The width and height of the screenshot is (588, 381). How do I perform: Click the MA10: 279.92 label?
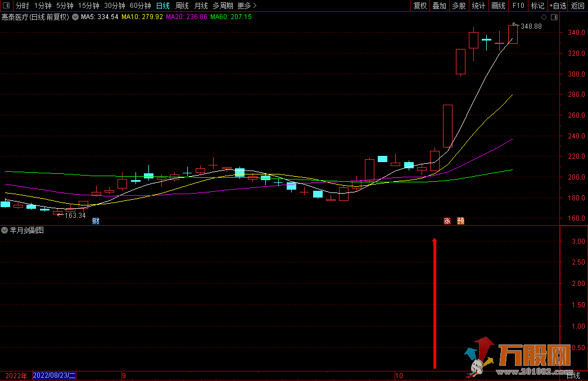click(142, 17)
